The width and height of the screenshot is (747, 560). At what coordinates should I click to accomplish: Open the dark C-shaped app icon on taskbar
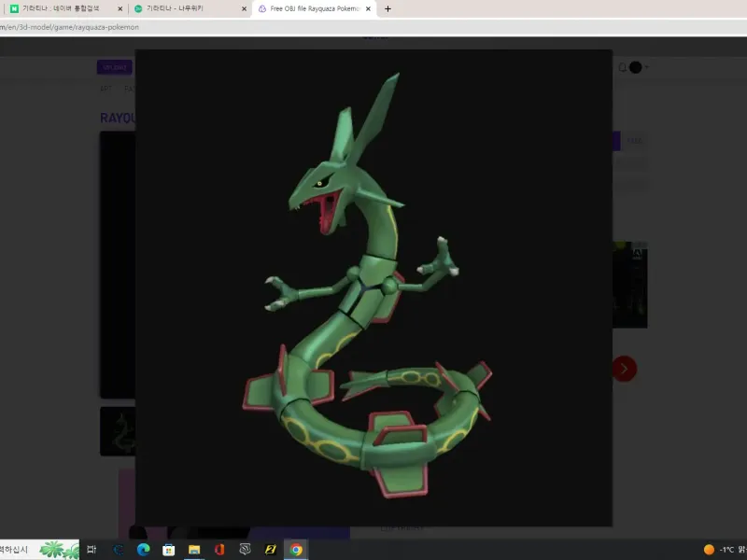click(x=118, y=550)
